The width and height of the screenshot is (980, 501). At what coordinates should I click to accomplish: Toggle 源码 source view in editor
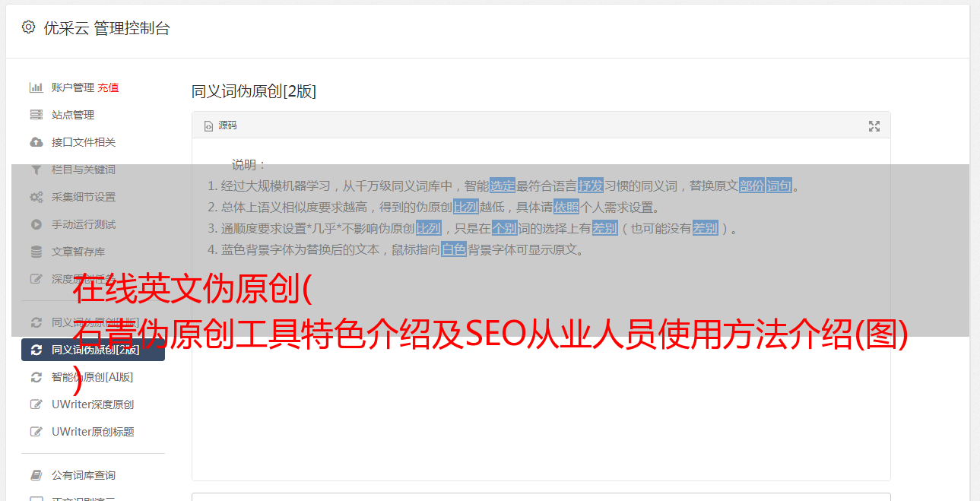220,125
